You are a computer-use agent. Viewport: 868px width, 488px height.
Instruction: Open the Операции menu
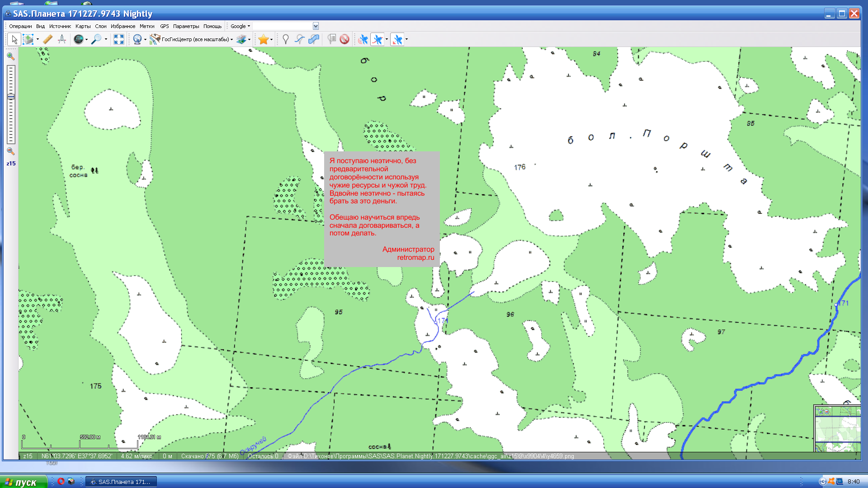point(20,26)
